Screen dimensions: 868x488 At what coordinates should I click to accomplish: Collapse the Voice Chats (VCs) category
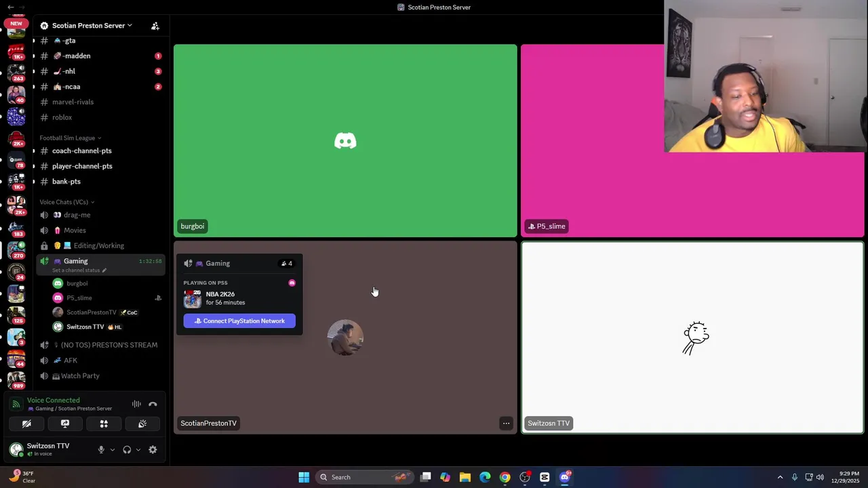pos(67,202)
